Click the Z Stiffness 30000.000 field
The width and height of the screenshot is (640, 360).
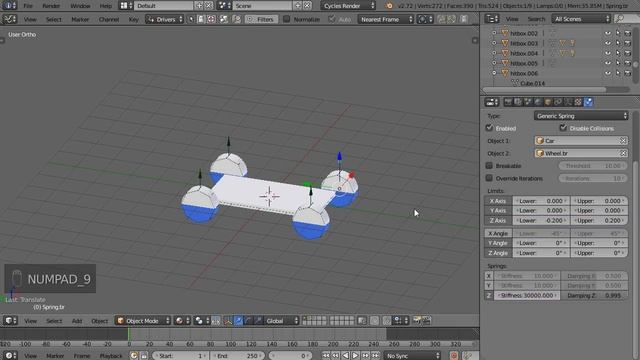point(527,296)
